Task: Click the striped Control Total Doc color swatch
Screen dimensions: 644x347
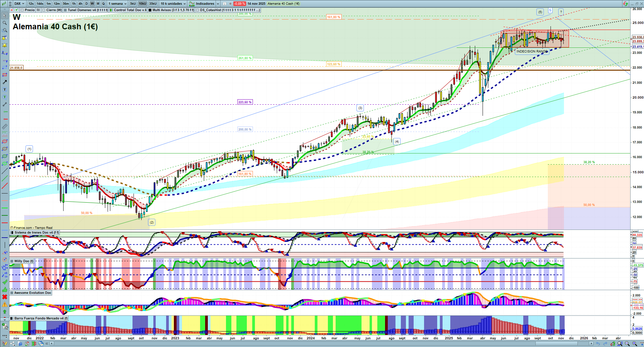Action: point(111,10)
